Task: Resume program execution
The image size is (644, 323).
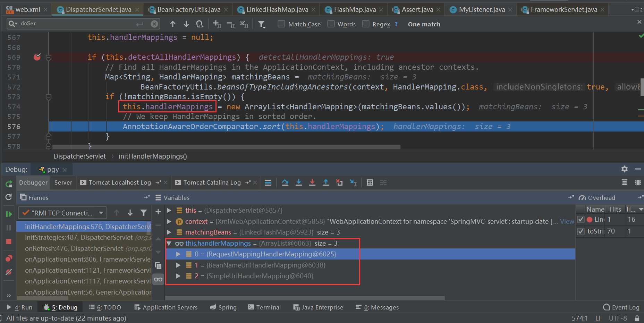Action: (9, 214)
